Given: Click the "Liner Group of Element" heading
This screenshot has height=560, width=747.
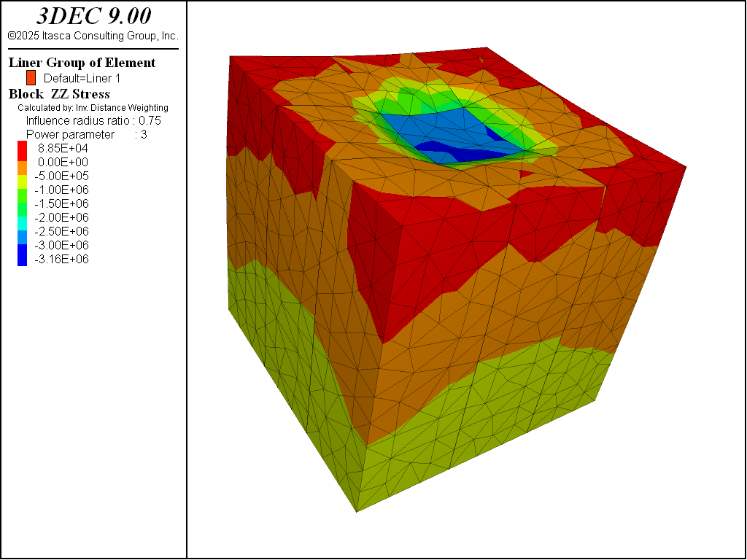Looking at the screenshot, I should [x=82, y=63].
